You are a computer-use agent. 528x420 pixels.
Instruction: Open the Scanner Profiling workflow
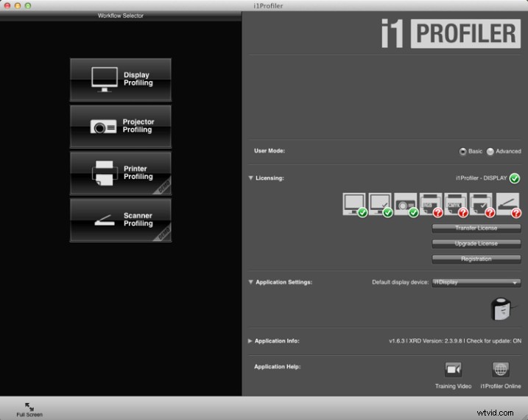(121, 220)
